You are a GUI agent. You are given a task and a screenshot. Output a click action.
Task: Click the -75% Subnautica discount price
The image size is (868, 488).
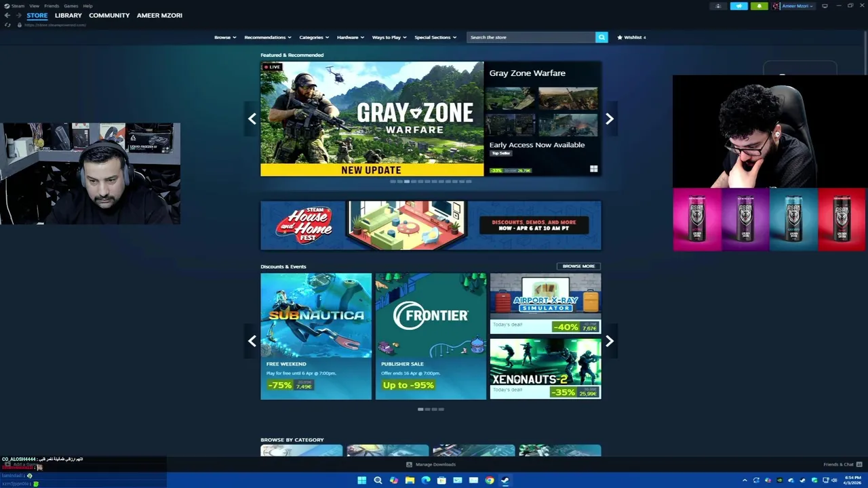pos(290,385)
